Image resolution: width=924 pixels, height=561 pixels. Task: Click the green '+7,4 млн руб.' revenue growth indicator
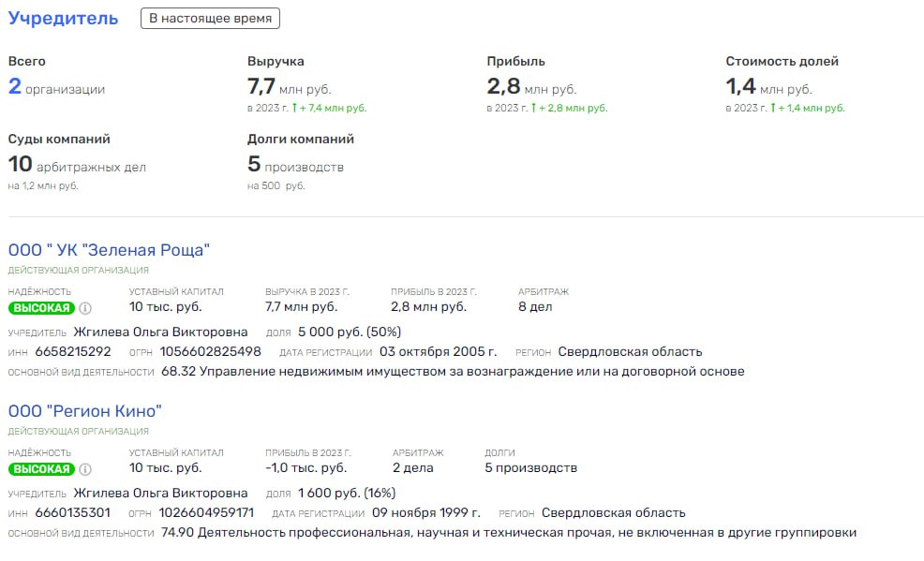pyautogui.click(x=330, y=109)
